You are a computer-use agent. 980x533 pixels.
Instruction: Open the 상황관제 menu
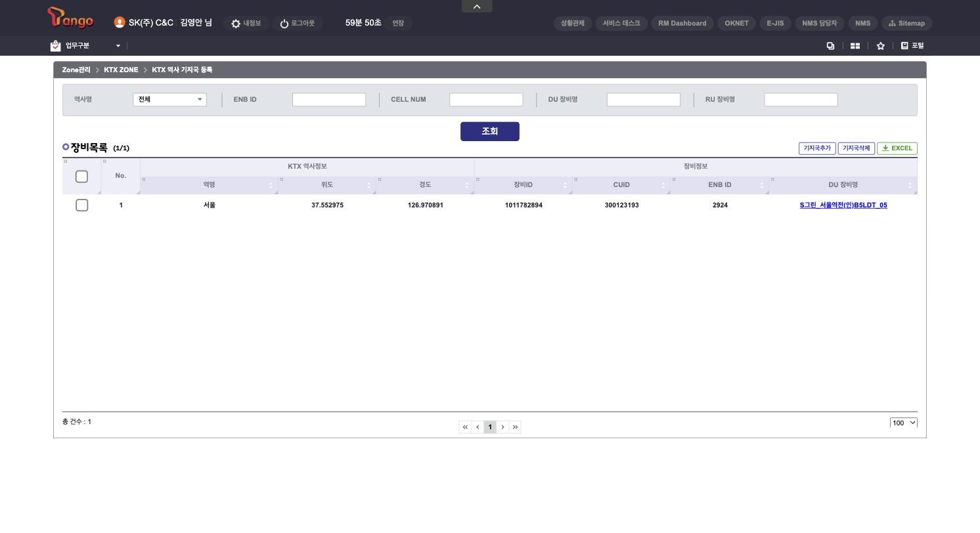pyautogui.click(x=573, y=23)
